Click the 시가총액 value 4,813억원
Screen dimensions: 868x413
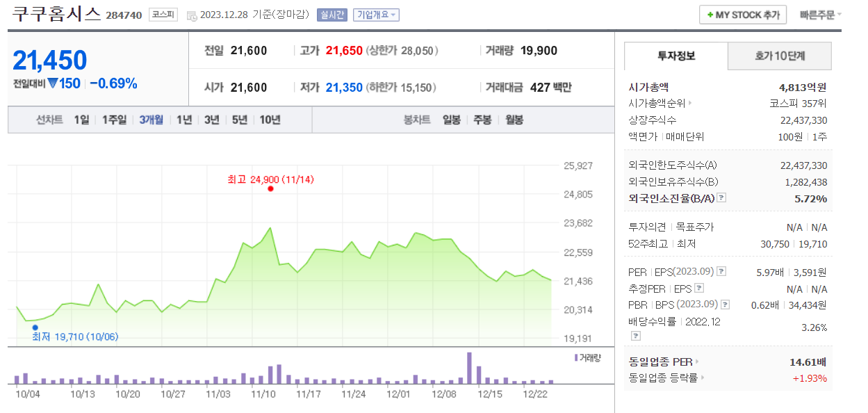(x=803, y=87)
